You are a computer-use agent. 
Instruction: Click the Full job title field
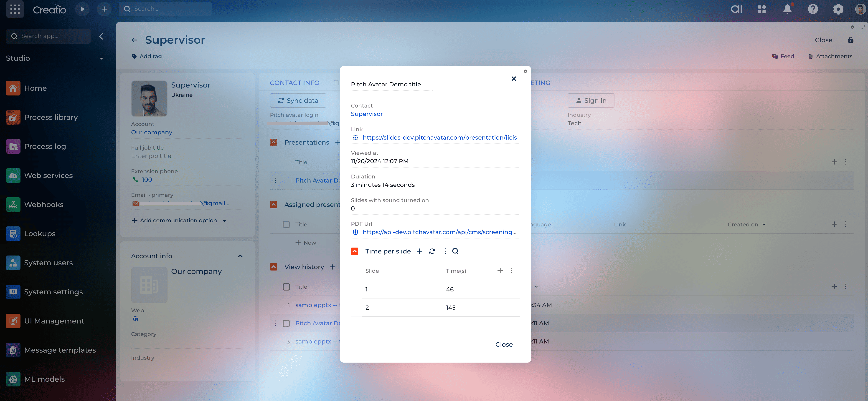187,156
